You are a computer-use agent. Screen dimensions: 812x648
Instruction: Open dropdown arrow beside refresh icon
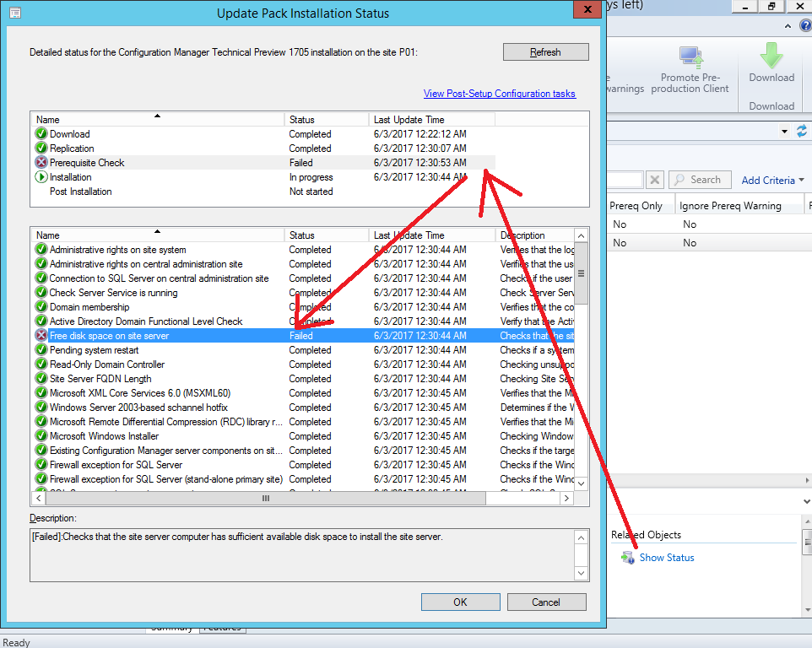click(784, 132)
